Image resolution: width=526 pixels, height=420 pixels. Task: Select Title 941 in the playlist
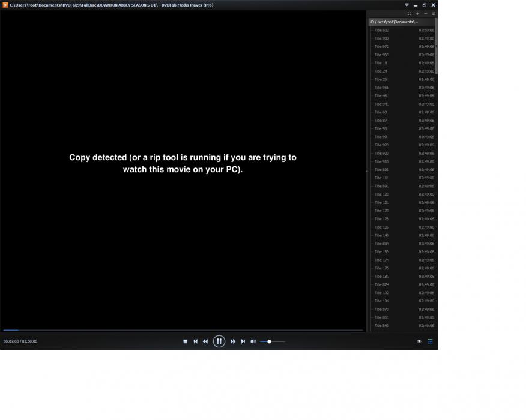click(x=402, y=104)
